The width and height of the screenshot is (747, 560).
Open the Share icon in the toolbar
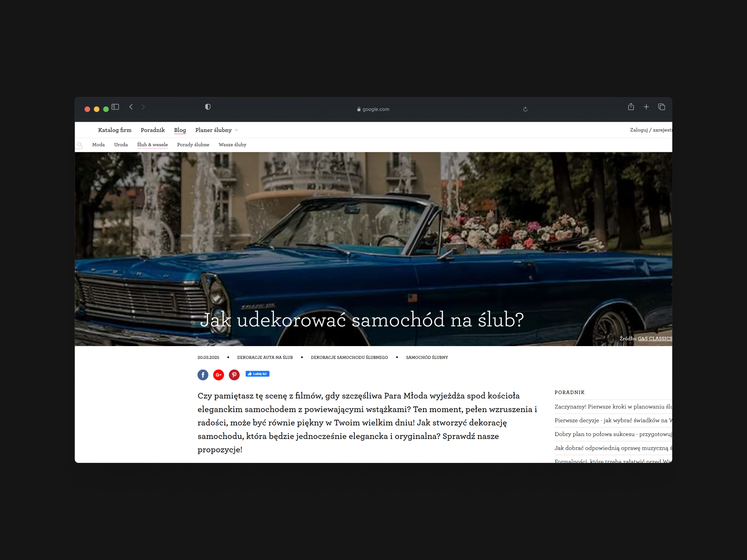pos(631,107)
